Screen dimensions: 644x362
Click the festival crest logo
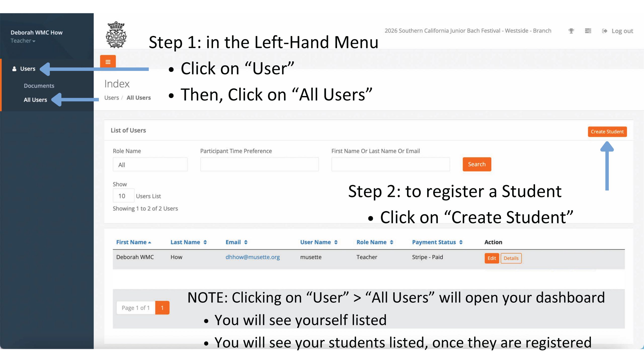click(x=116, y=35)
